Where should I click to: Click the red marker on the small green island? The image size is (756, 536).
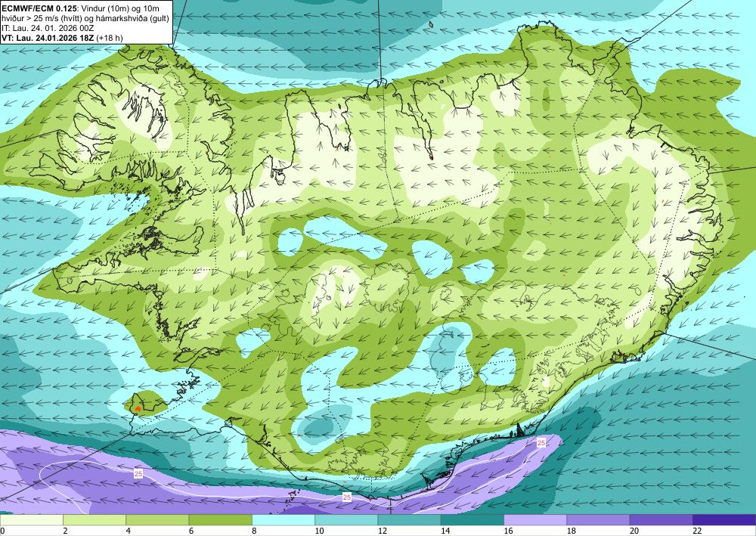click(138, 409)
